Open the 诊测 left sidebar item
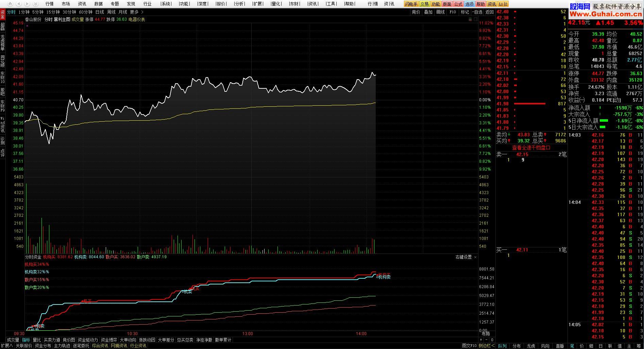Image resolution: width=644 pixels, height=349 pixels. (3, 140)
